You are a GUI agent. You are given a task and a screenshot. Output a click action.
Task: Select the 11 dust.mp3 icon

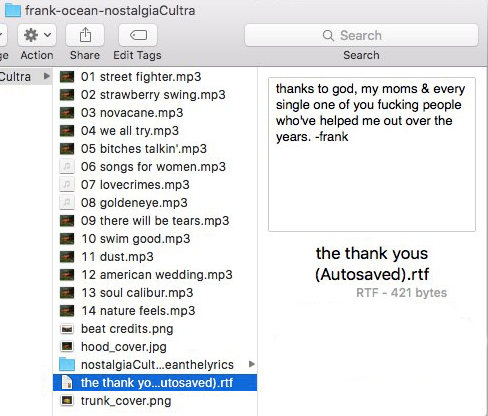tap(67, 257)
